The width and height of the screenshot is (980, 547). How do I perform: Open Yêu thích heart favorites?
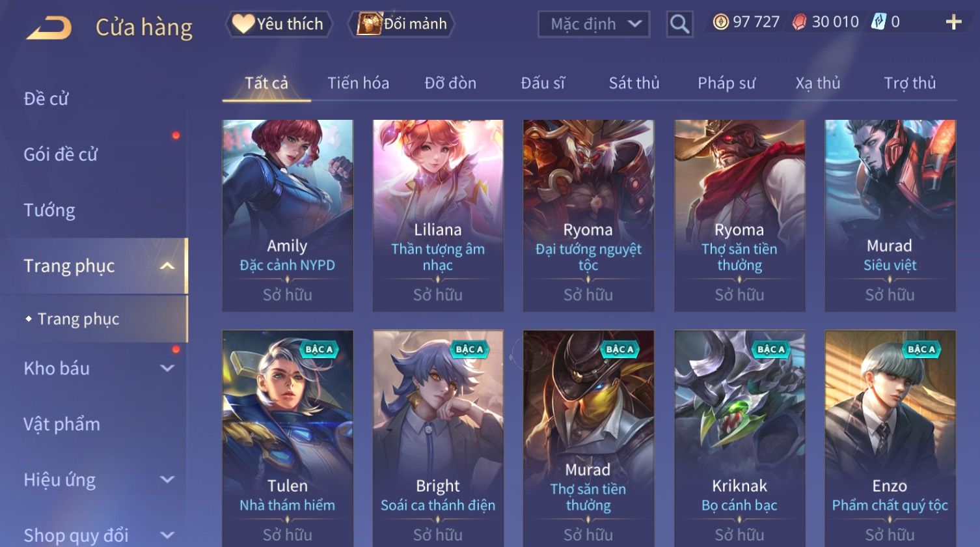click(x=279, y=24)
